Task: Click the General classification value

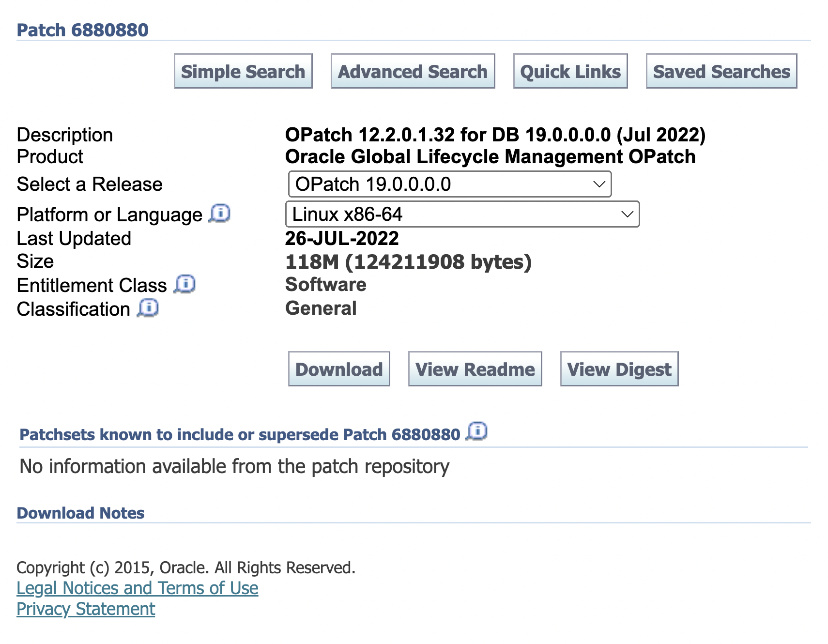Action: (x=321, y=308)
